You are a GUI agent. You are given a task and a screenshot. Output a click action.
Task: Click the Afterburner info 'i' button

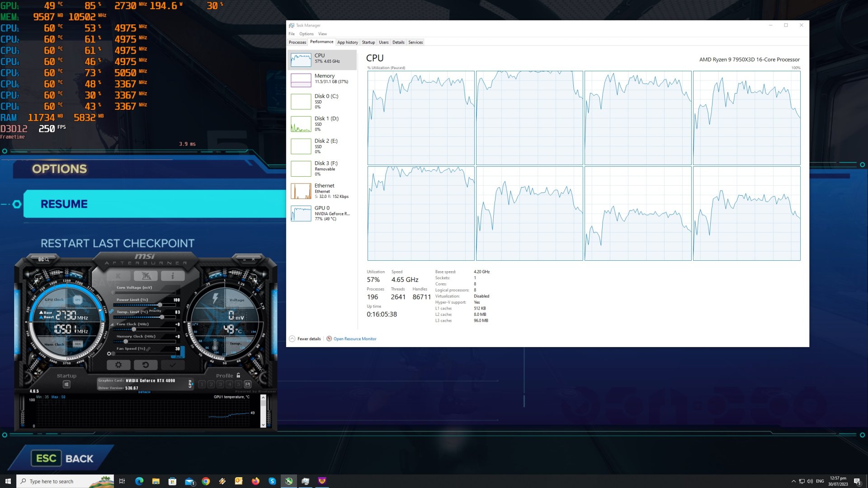point(173,276)
